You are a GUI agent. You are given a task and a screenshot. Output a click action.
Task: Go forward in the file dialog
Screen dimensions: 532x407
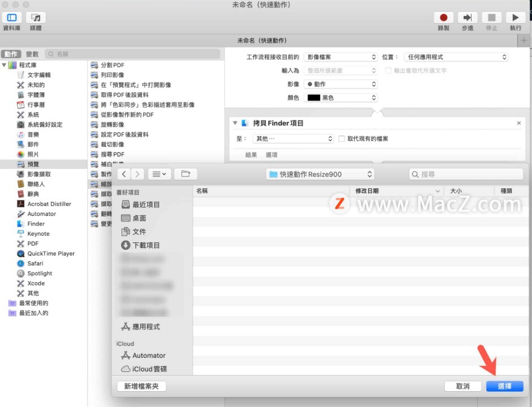pos(137,174)
